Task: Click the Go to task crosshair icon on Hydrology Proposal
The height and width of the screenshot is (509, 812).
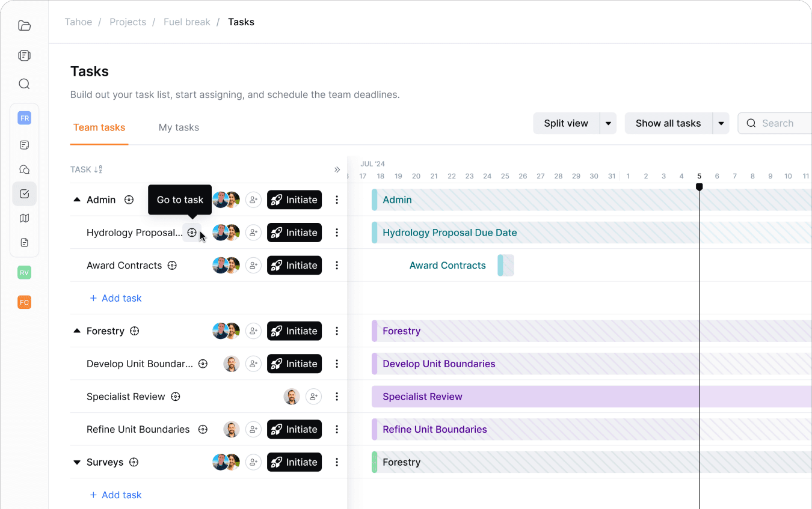Action: 192,233
